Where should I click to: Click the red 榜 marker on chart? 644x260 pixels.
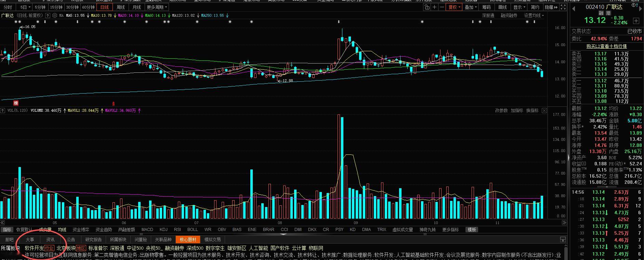pyautogui.click(x=16, y=103)
